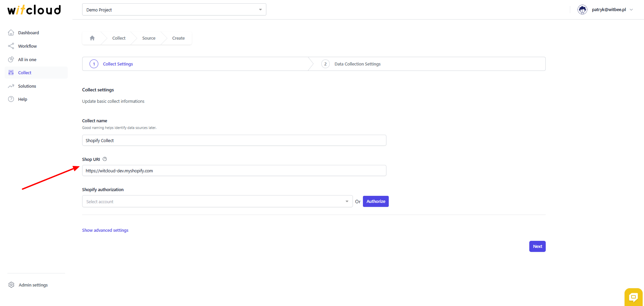Open All in one from the sidebar
Image resolution: width=644 pixels, height=306 pixels.
point(36,59)
